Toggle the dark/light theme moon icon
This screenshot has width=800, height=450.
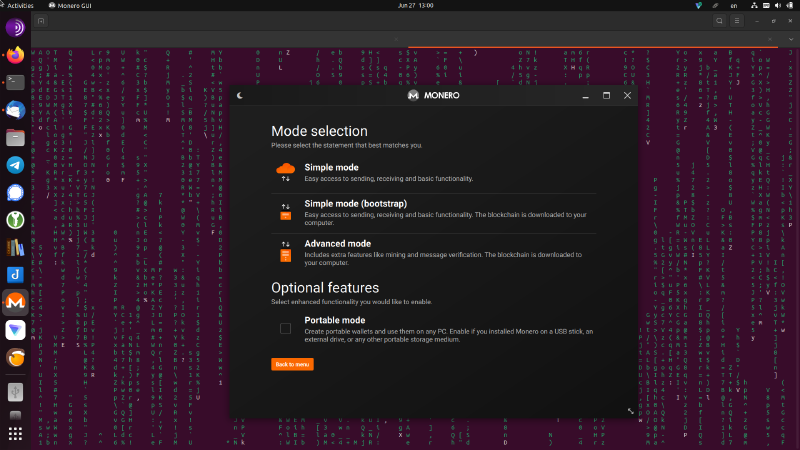240,95
